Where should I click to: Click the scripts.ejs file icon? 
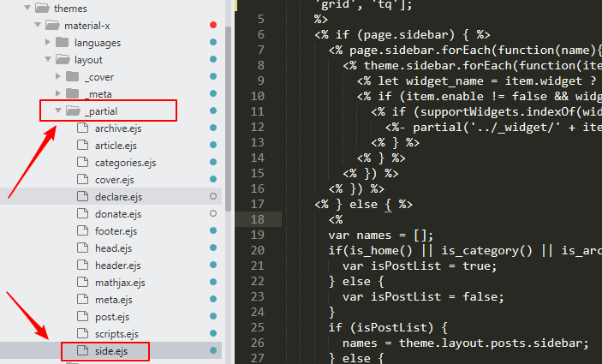pos(82,333)
